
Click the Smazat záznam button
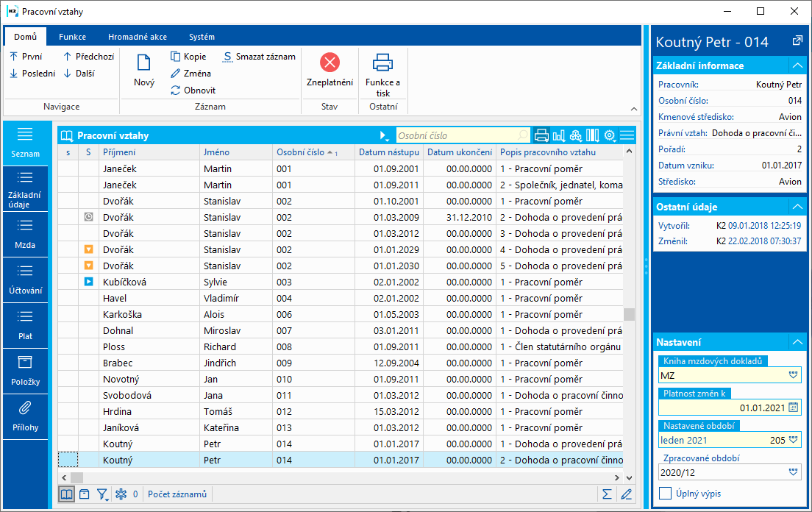click(259, 57)
